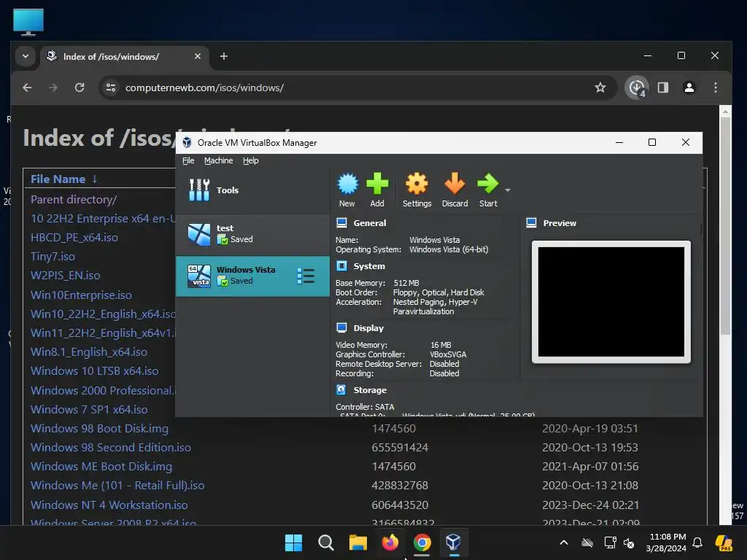747x560 pixels.
Task: Click Windows ME Boot Disk.img link
Action: 101,467
